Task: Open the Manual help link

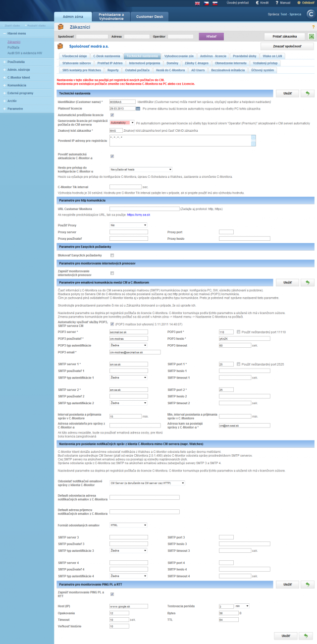Action: click(x=283, y=3)
